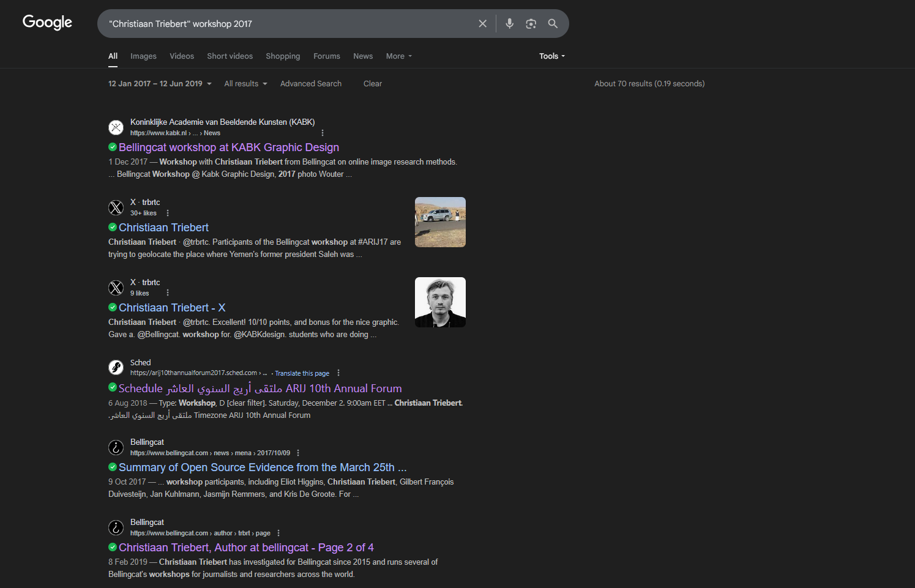Click green check badge beside Author at bellingcat title

pos(113,547)
